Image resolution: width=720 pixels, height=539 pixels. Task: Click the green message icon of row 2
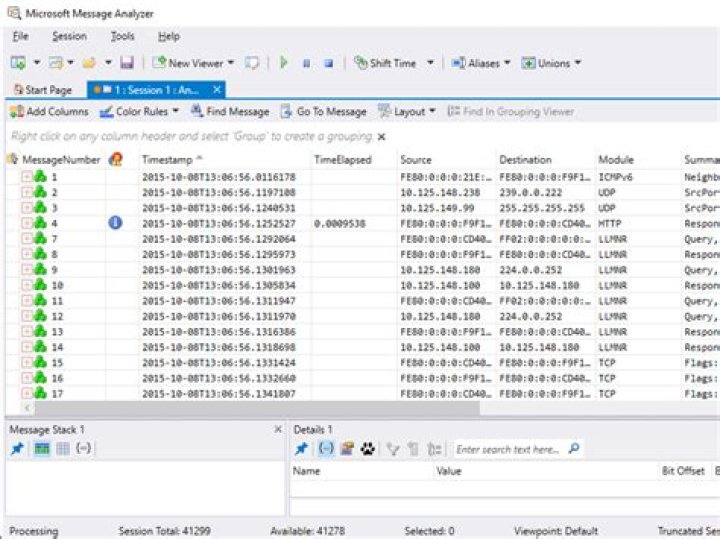[40, 192]
